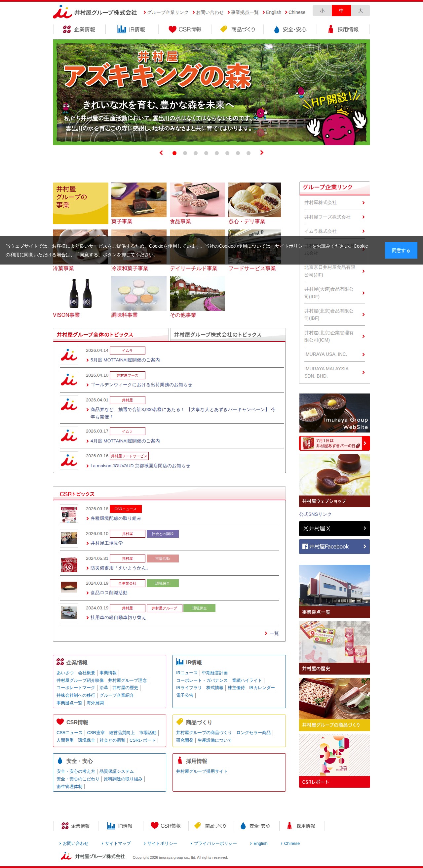Open 5月度 MOTTAINAI屋開催のご案内 news item
Viewport: 423px width, 868px height.
coord(125,360)
